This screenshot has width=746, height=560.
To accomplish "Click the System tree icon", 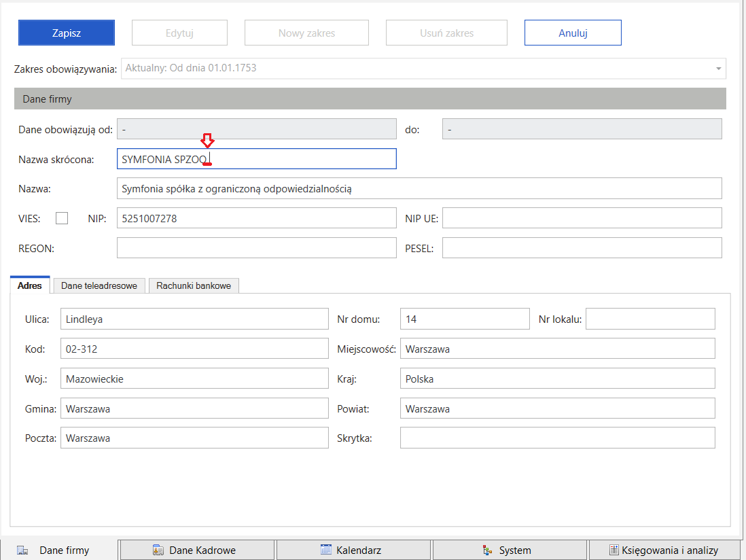I will coord(488,550).
